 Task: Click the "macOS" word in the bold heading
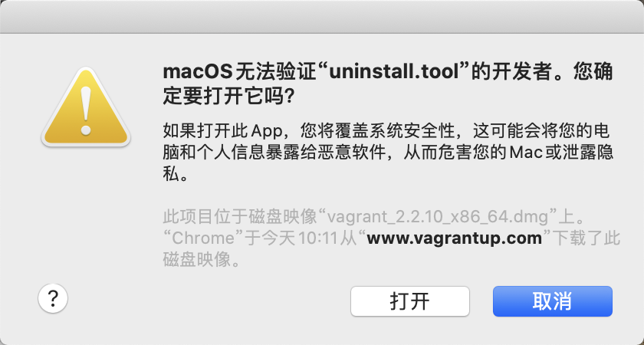tap(198, 72)
